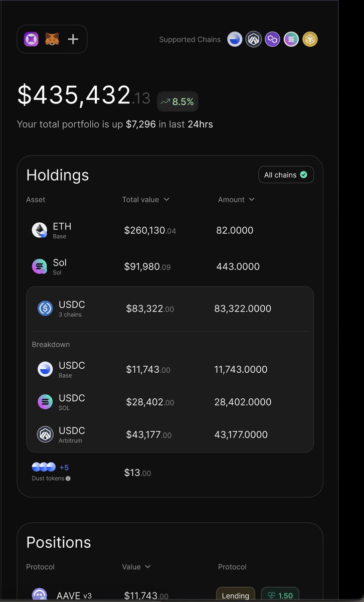Select the Polygon chain icon in Supported Chains
364x602 pixels.
pyautogui.click(x=272, y=39)
